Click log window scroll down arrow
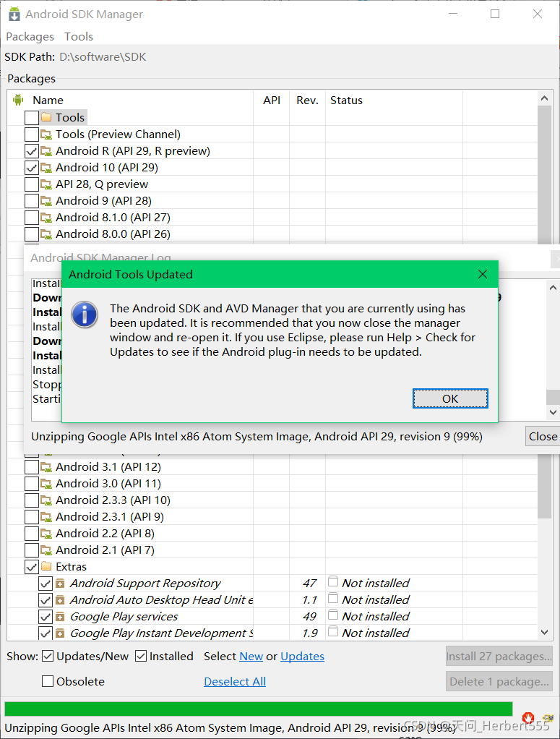The width and height of the screenshot is (560, 739). (553, 412)
